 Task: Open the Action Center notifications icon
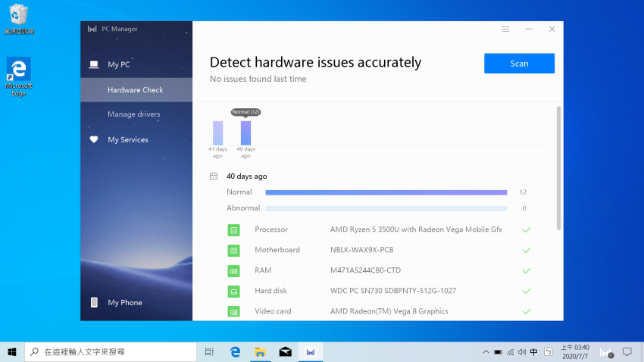click(627, 351)
